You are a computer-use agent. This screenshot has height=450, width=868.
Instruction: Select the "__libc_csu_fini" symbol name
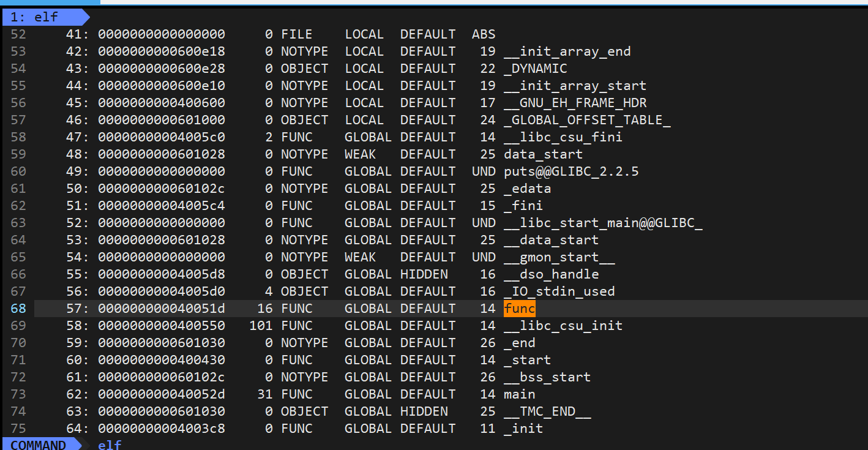[563, 137]
